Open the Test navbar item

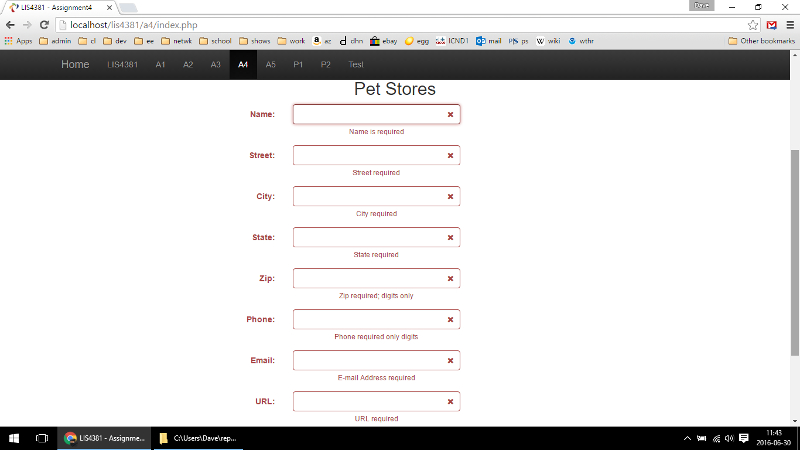point(356,64)
